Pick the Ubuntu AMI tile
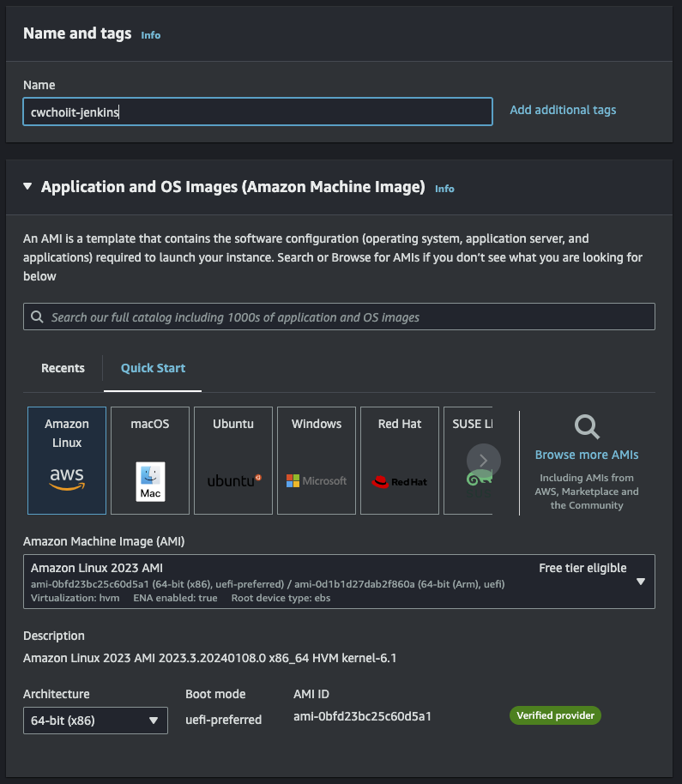 pyautogui.click(x=233, y=461)
